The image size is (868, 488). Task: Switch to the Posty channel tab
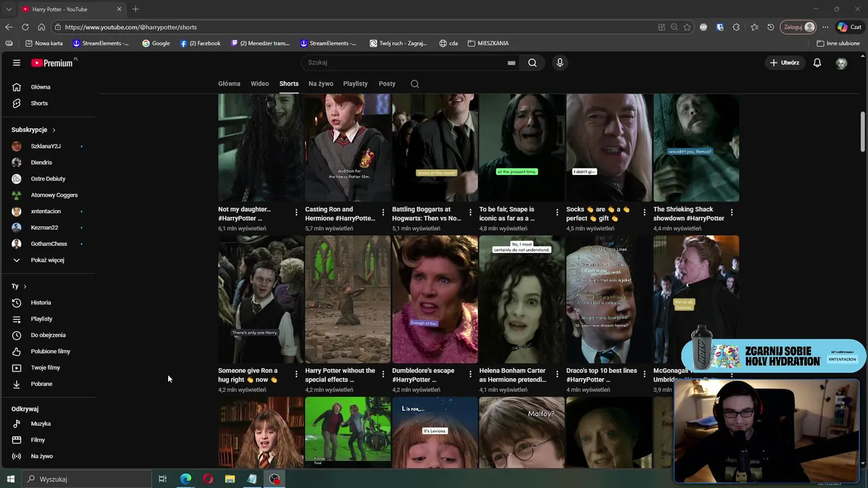tap(387, 83)
